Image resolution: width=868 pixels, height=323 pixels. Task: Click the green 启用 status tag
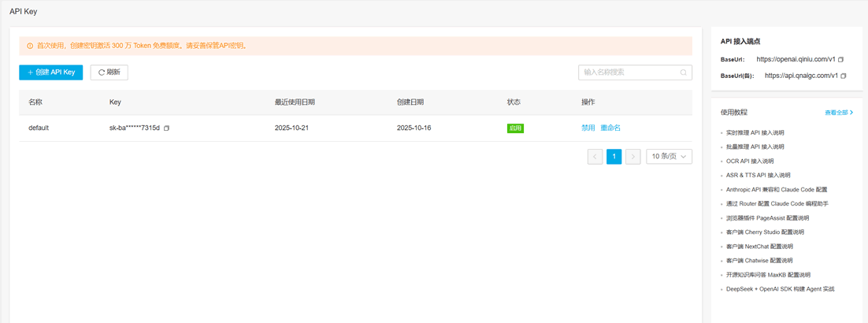pos(515,128)
